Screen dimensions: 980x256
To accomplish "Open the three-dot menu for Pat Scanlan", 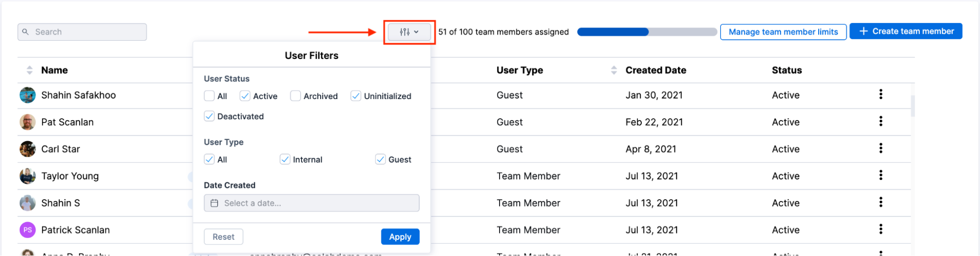I will click(x=880, y=121).
